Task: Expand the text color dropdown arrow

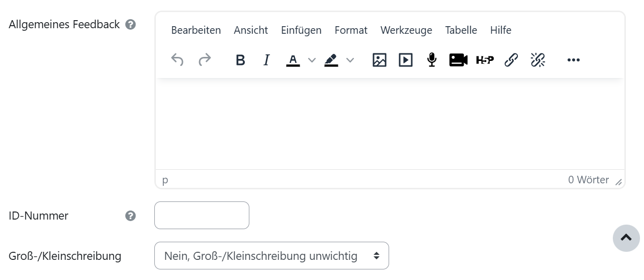Action: tap(312, 60)
